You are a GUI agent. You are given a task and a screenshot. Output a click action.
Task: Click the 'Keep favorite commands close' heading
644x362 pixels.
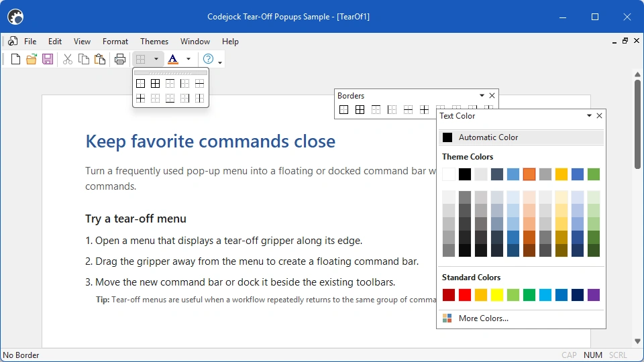210,141
